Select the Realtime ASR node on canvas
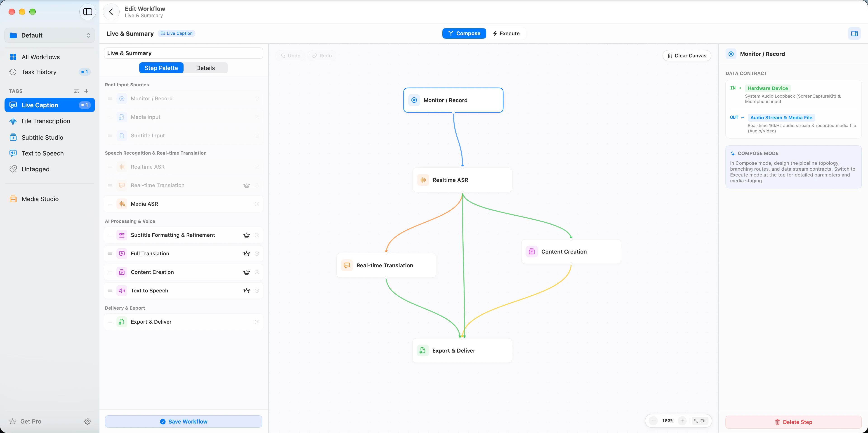 [462, 180]
